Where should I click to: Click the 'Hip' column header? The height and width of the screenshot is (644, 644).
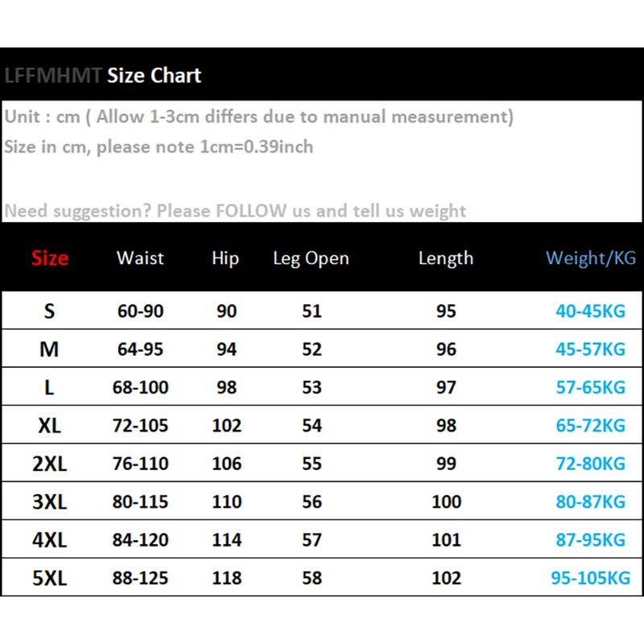(x=225, y=258)
